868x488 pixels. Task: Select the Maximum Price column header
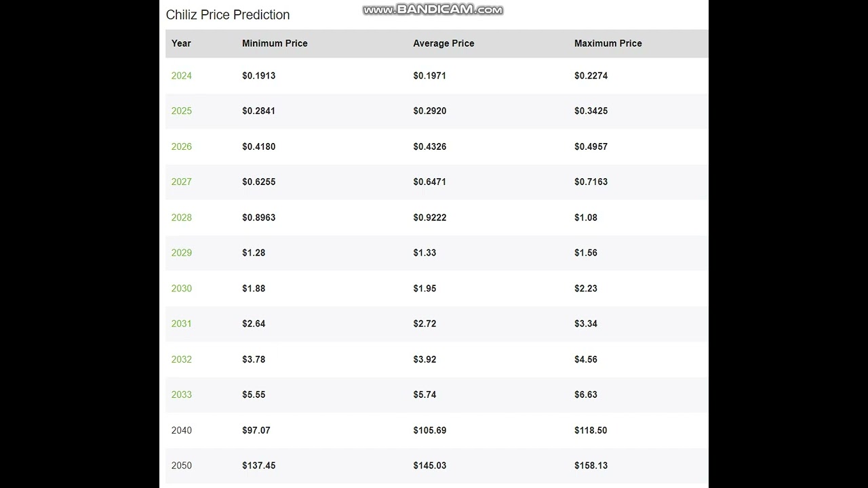tap(608, 43)
